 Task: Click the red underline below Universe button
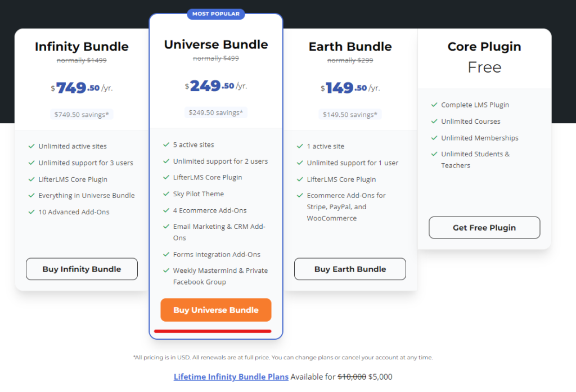(213, 331)
